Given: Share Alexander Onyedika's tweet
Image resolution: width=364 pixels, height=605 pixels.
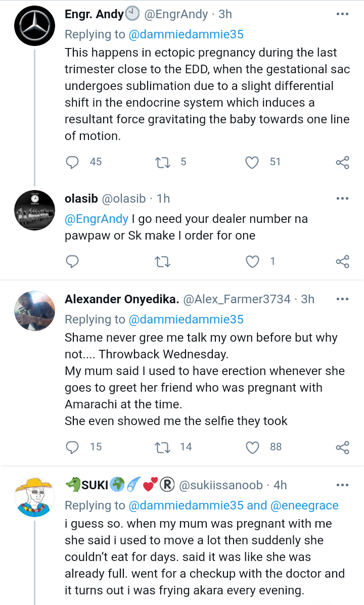Looking at the screenshot, I should point(342,447).
